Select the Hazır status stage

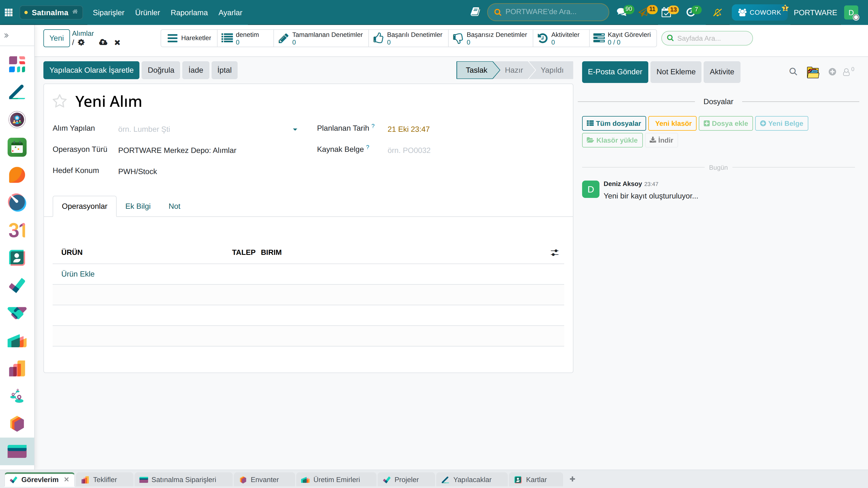[x=513, y=70]
